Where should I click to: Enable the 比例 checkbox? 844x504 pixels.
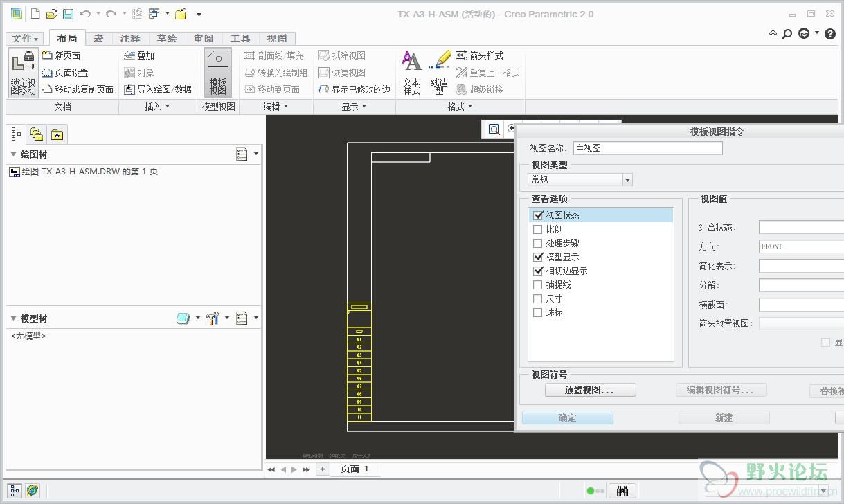point(538,229)
